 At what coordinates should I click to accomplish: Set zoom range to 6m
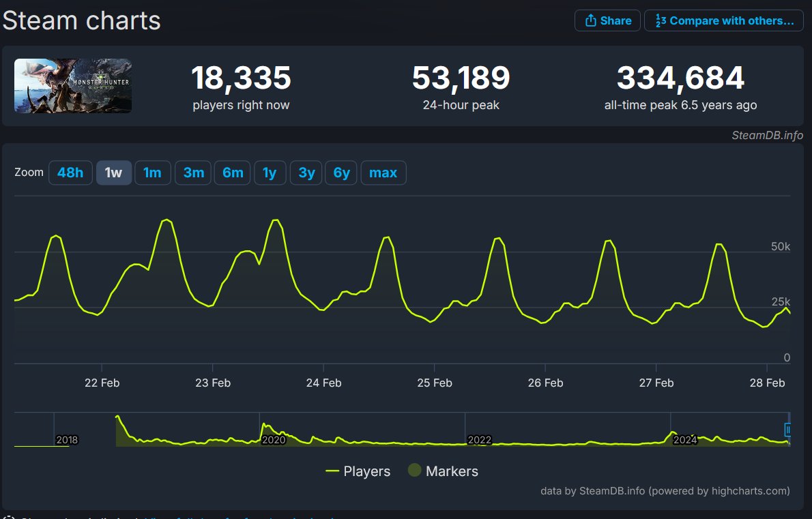[233, 173]
